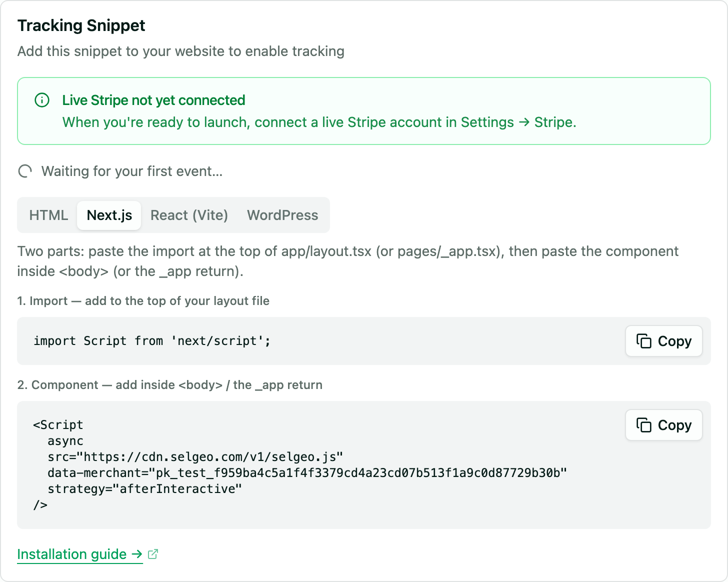Click 'Waiting for your first event...' status text
The width and height of the screenshot is (728, 582).
[x=132, y=171]
